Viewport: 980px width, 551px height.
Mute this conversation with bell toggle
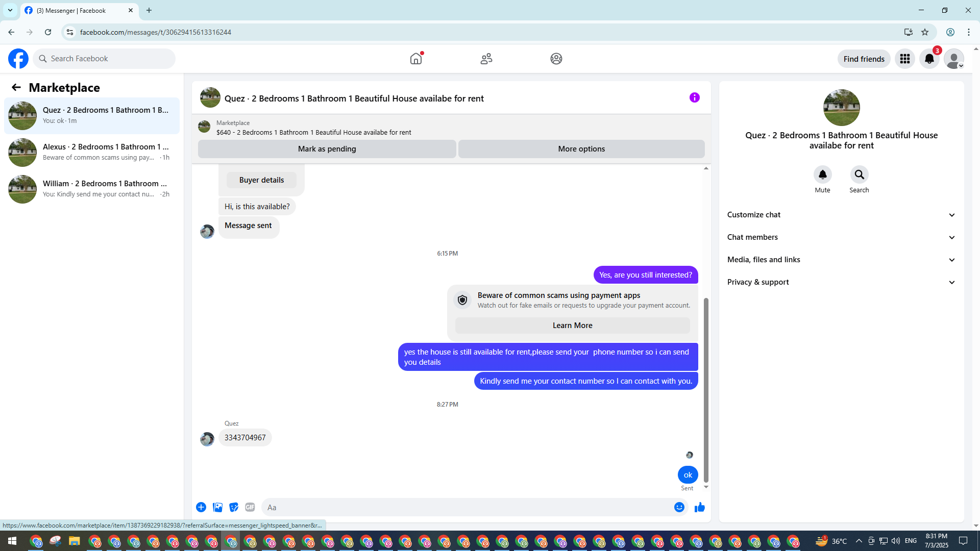[822, 174]
